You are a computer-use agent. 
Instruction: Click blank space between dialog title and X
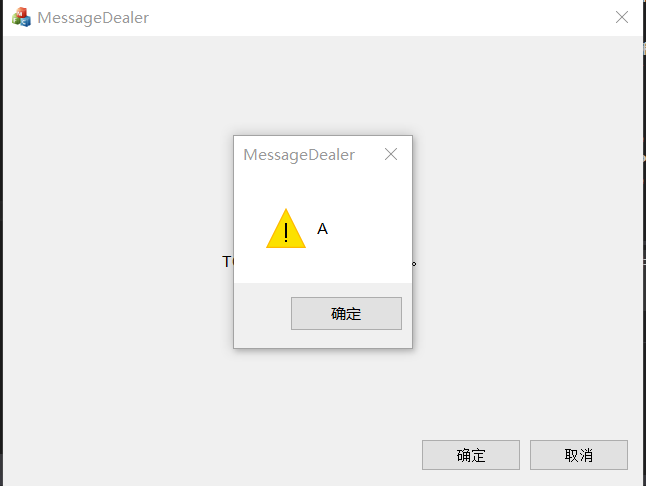click(x=369, y=155)
